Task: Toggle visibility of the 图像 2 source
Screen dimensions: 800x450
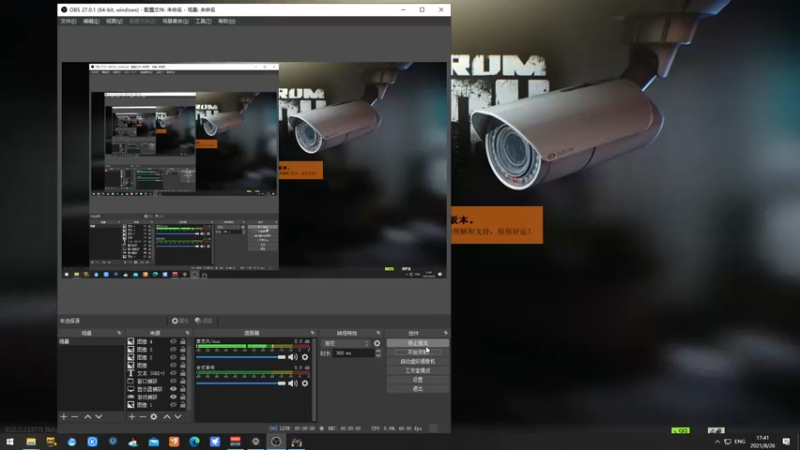Action: point(173,358)
